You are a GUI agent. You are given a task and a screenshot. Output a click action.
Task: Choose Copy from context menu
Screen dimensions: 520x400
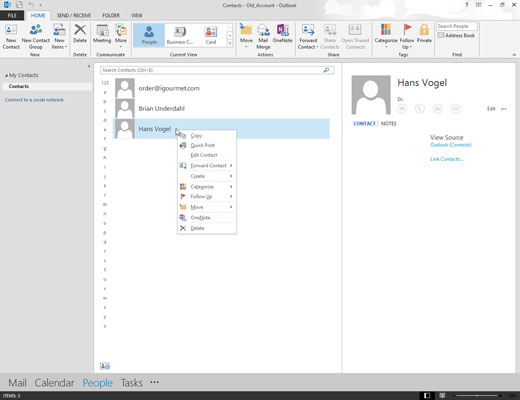tap(207, 136)
